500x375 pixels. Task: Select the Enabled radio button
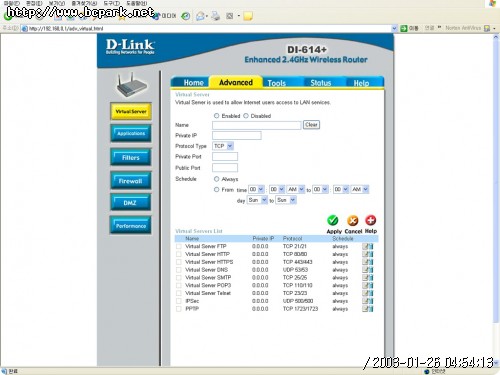(216, 116)
